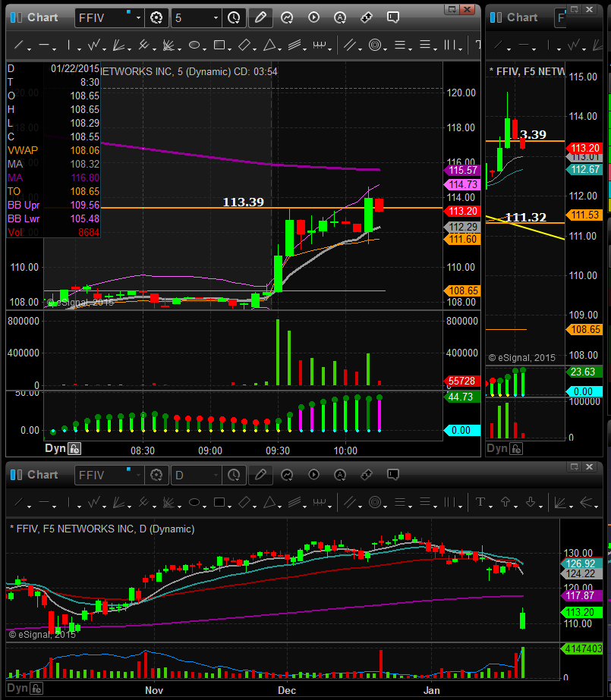The width and height of the screenshot is (611, 700).
Task: Open trend line tool options arrow, 5-minute chart
Action: point(29,49)
